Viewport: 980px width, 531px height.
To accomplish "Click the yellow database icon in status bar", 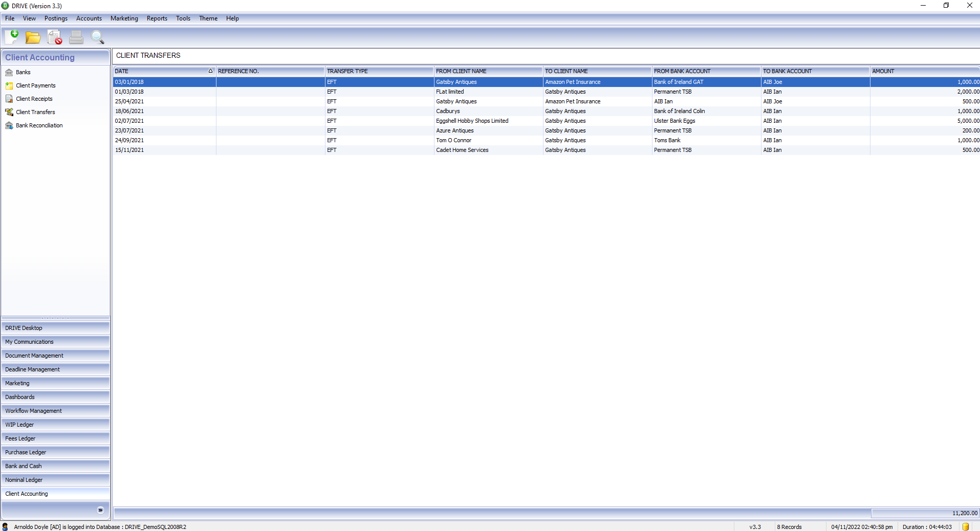I will pyautogui.click(x=966, y=526).
